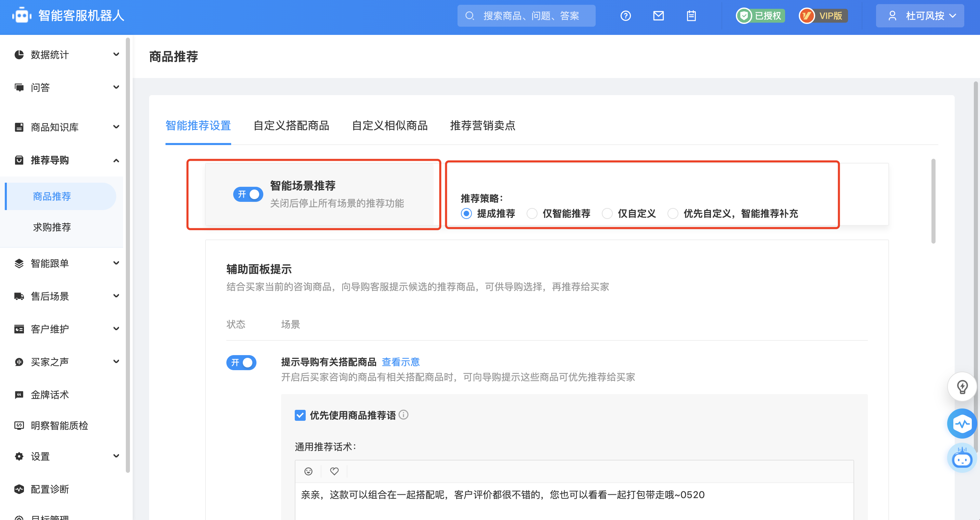The width and height of the screenshot is (980, 520).
Task: Expand the 商品知识库 menu chevron
Action: [x=116, y=127]
